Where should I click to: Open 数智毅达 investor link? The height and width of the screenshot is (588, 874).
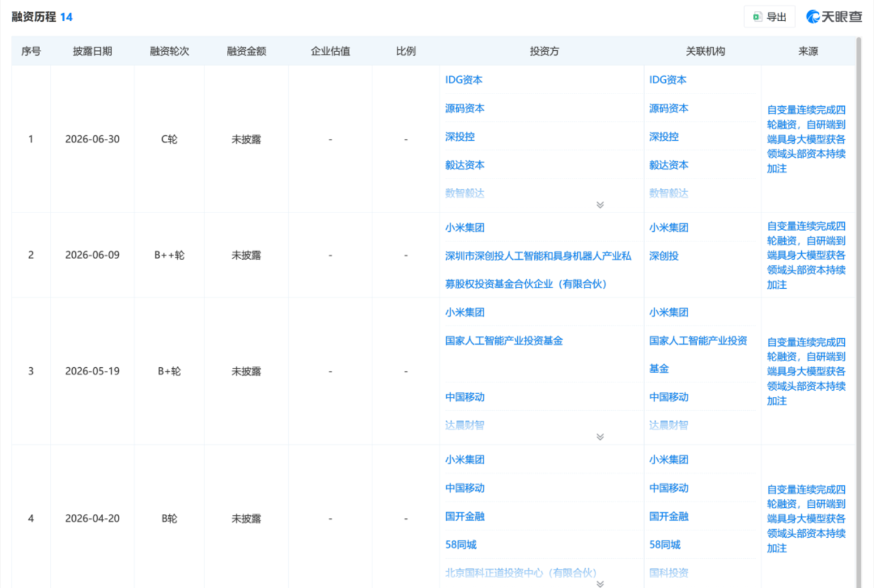(x=465, y=194)
